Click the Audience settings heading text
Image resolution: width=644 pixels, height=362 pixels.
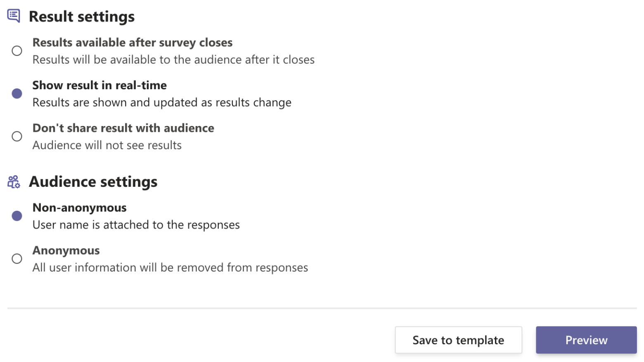click(x=93, y=182)
